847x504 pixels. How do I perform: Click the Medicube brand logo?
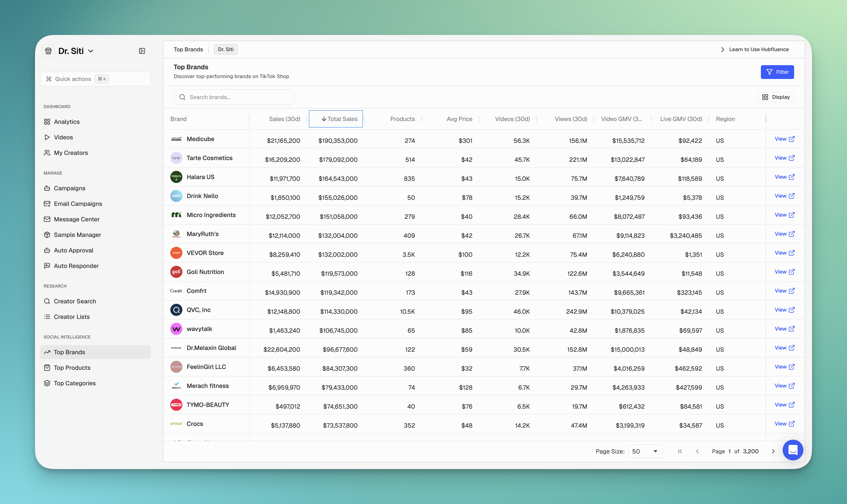tap(176, 139)
